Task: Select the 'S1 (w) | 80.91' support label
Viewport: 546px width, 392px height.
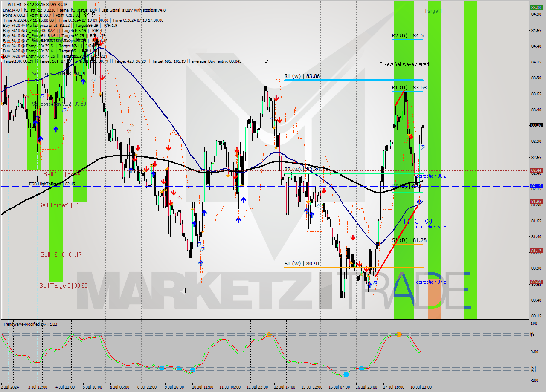Action: tap(302, 263)
